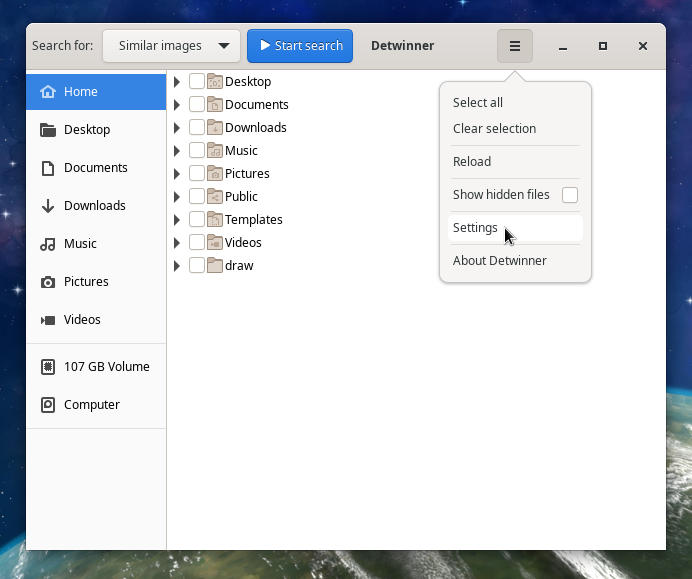This screenshot has width=692, height=579.
Task: Mark the checkbox next to Videos folder
Action: (197, 243)
